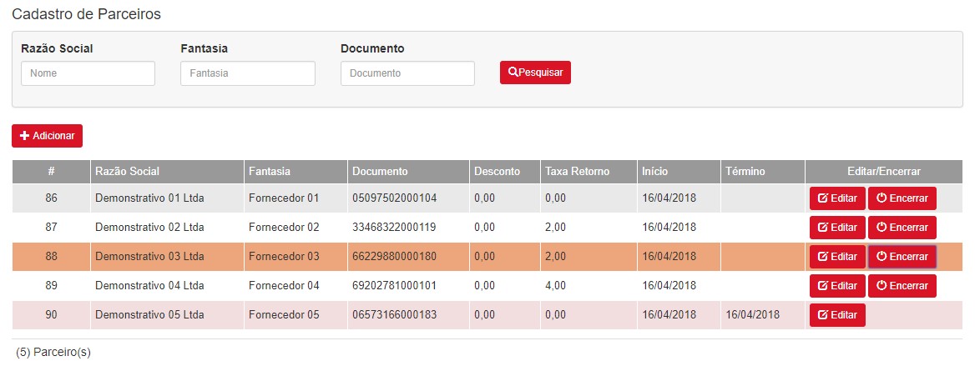
Task: Focus the Razão Social Nome input
Action: click(x=88, y=73)
